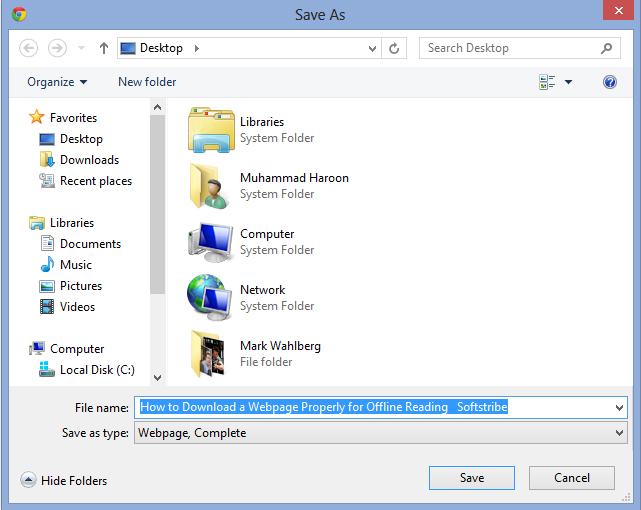Select Computer in navigation pane
The height and width of the screenshot is (510, 641).
click(66, 349)
